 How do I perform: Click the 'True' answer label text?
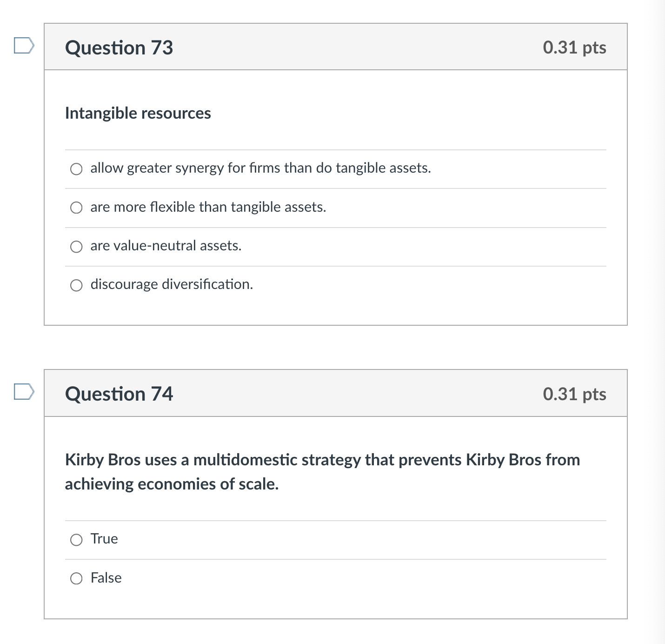tap(104, 539)
